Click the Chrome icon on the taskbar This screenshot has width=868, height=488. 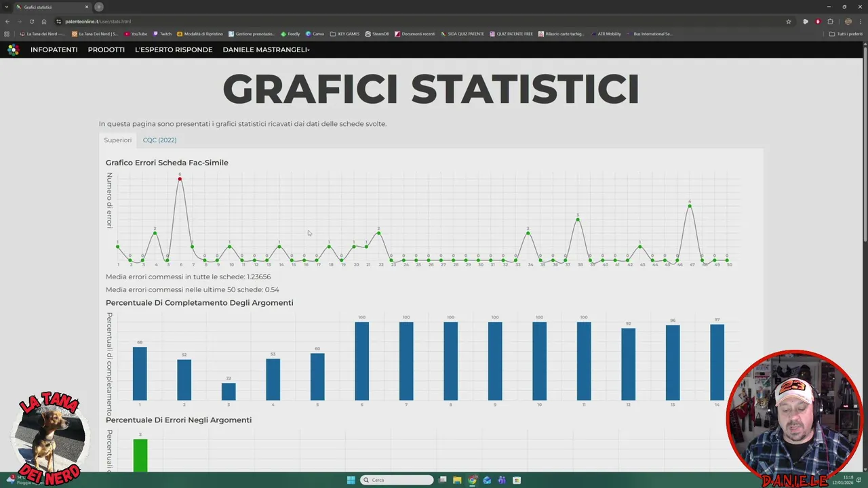click(x=472, y=480)
